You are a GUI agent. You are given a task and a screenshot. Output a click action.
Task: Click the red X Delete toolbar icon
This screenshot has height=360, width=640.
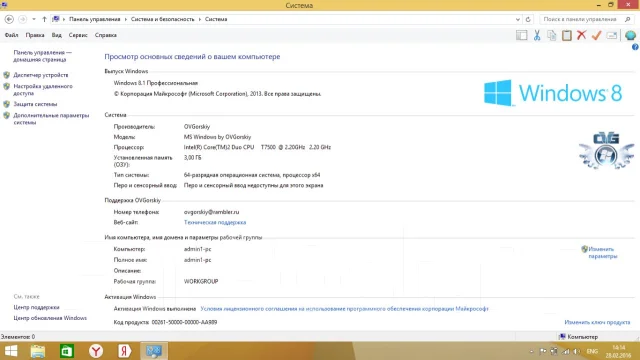coord(581,35)
